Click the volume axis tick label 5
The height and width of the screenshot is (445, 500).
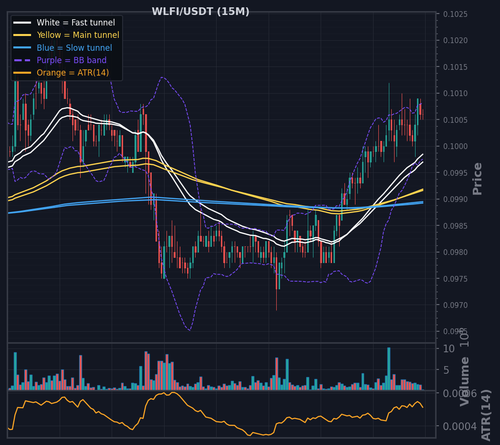pos(446,370)
